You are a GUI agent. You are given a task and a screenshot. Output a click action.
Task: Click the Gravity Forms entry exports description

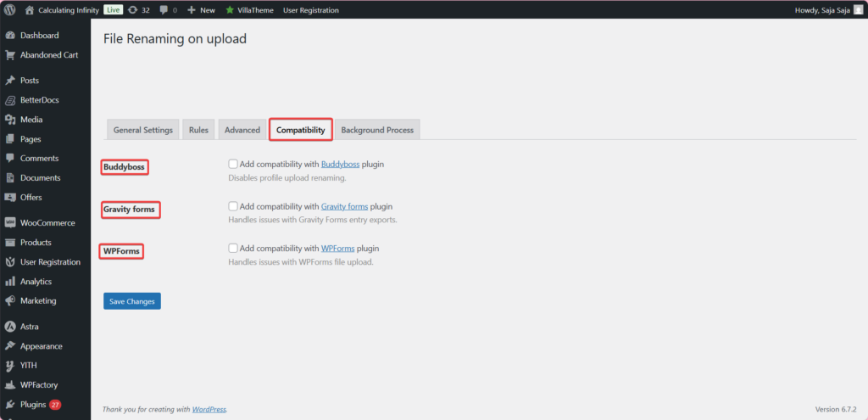313,220
